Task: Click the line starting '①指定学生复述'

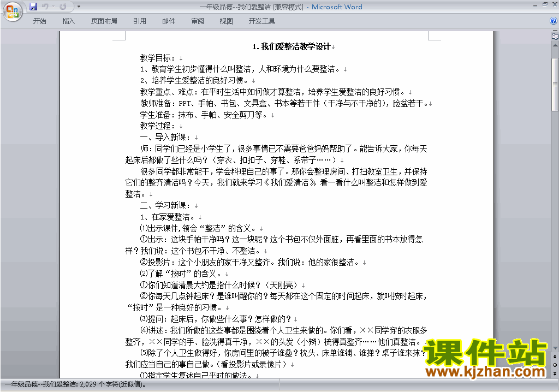Action: pyautogui.click(x=197, y=375)
